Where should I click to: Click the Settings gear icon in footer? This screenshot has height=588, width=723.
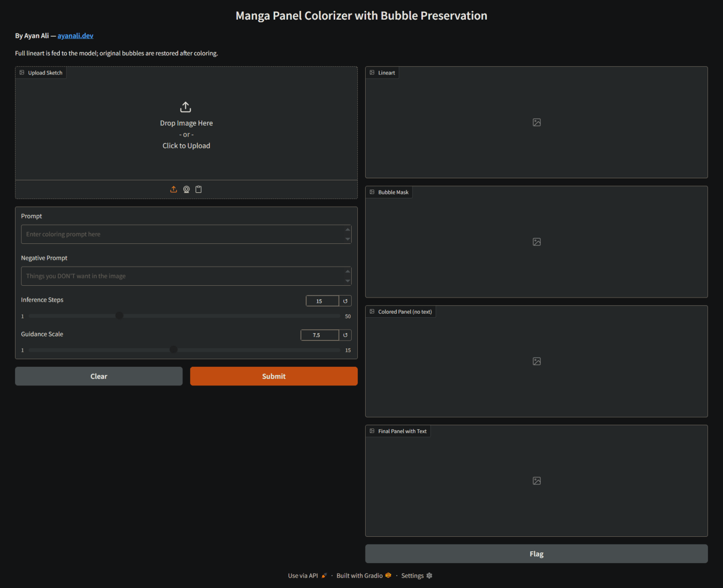(429, 576)
